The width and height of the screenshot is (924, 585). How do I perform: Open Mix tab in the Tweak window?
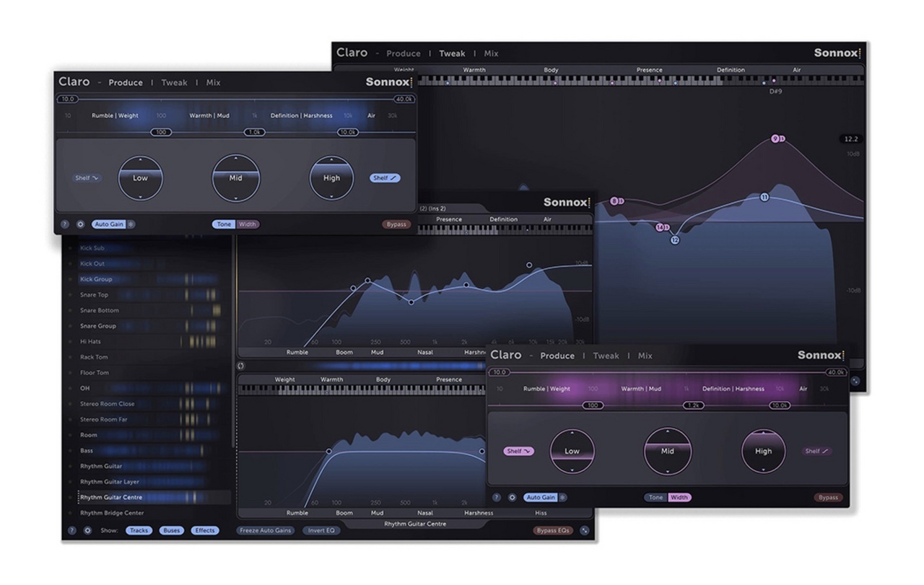pyautogui.click(x=491, y=53)
